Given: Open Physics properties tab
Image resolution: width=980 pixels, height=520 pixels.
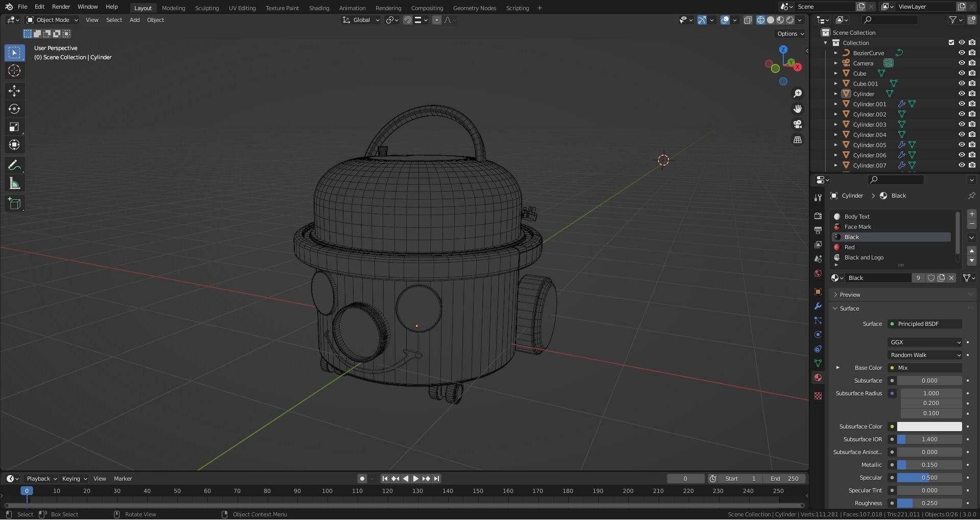Looking at the screenshot, I should [818, 335].
